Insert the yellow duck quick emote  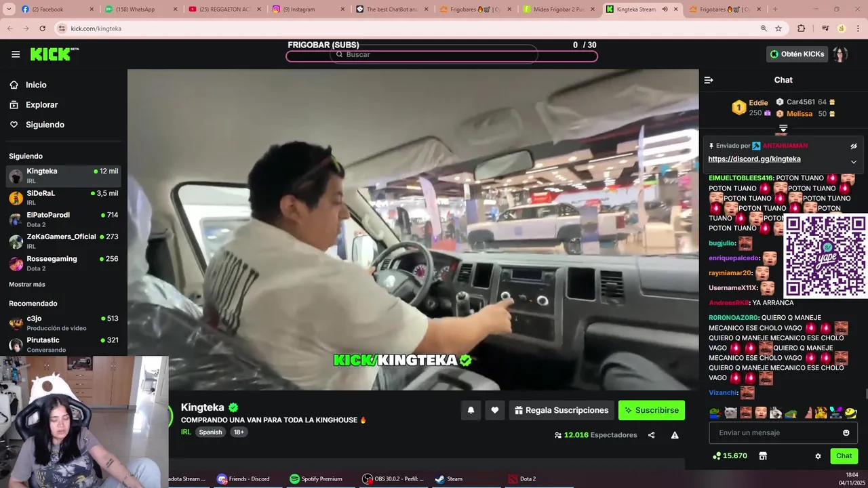click(851, 413)
